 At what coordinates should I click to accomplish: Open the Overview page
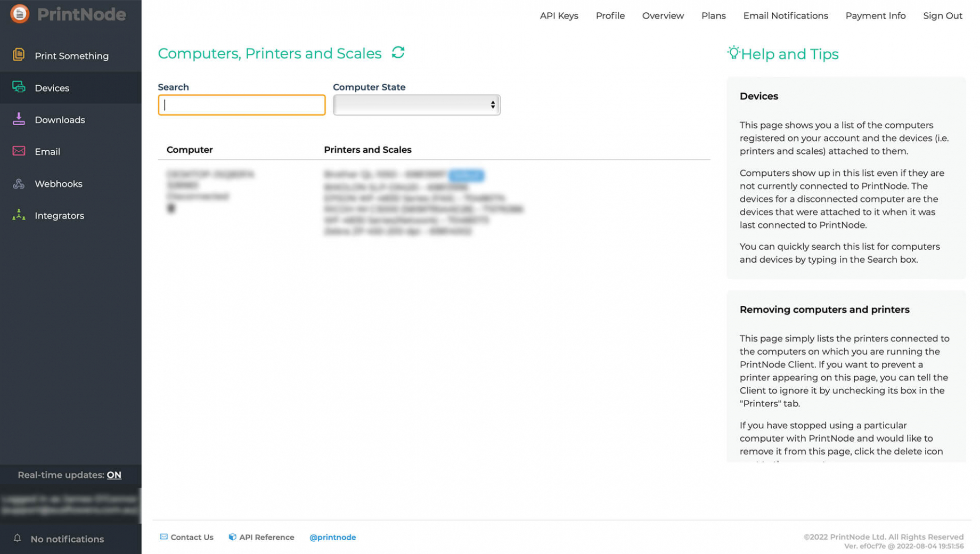[663, 15]
